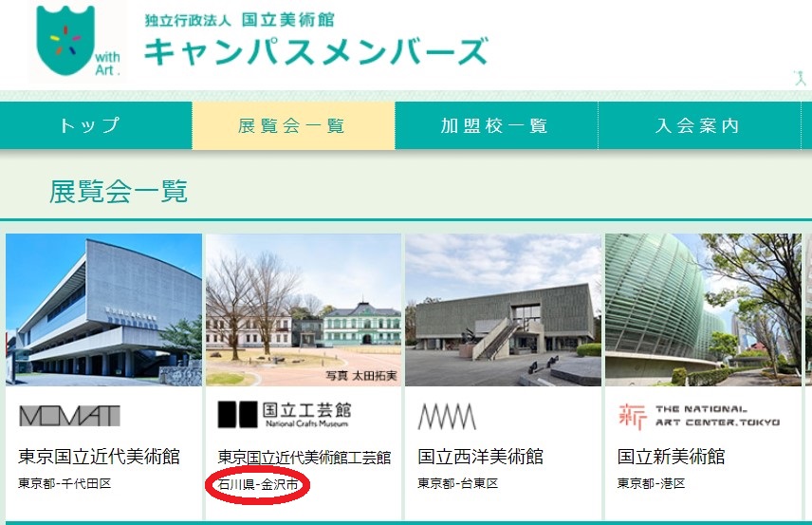Click the MOMAT logo
The width and height of the screenshot is (812, 525).
click(70, 416)
